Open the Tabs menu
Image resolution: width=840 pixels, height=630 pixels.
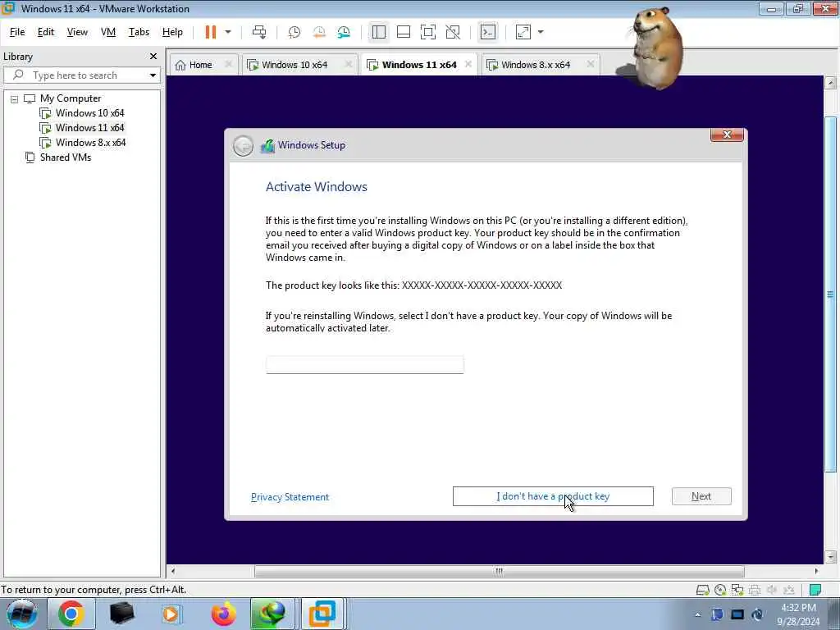139,32
